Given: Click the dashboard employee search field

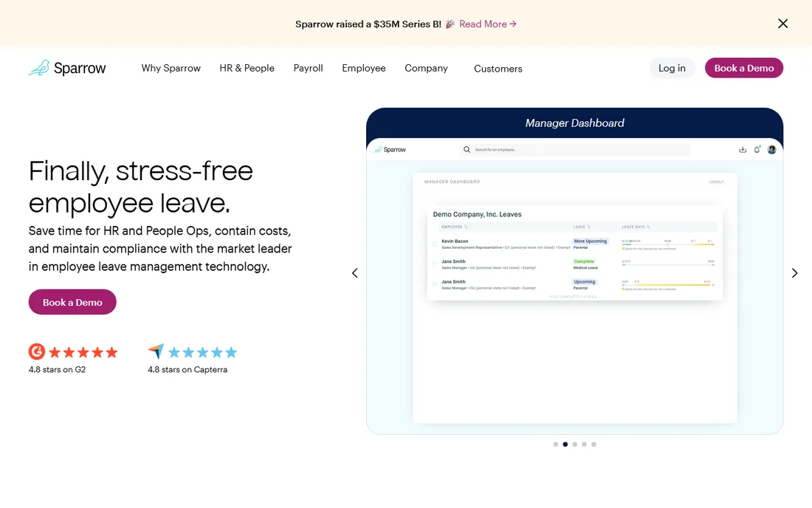Looking at the screenshot, I should [x=575, y=150].
